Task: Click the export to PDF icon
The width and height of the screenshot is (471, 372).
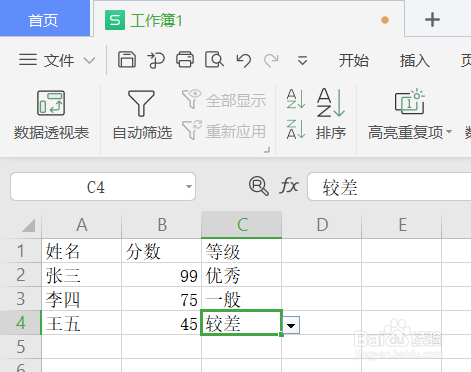Action: click(x=156, y=60)
